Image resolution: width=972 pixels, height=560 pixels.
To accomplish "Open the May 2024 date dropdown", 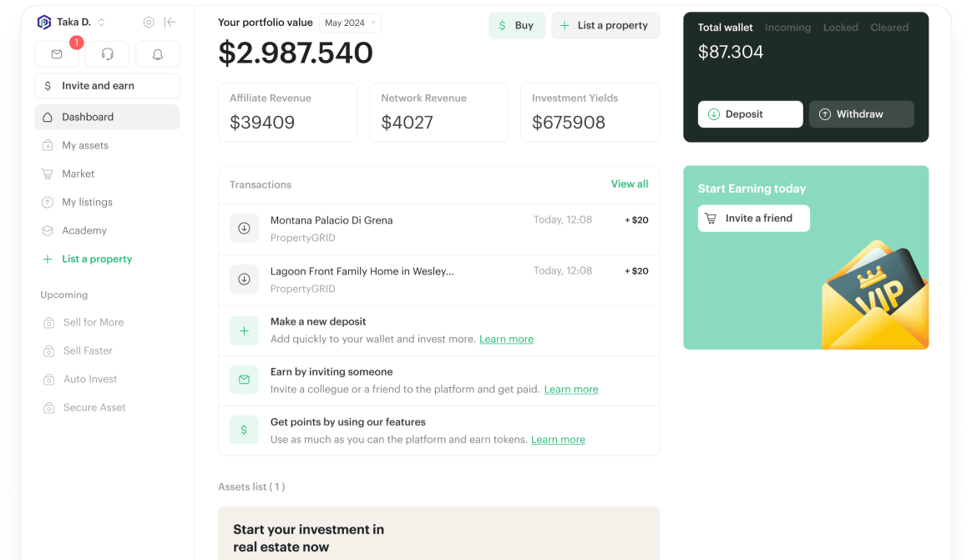I will click(x=351, y=23).
